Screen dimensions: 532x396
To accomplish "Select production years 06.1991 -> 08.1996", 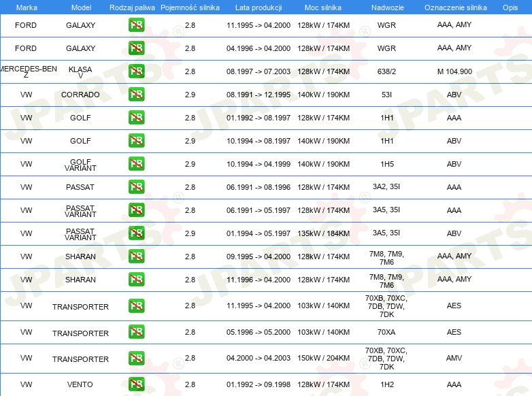I will [x=259, y=187].
